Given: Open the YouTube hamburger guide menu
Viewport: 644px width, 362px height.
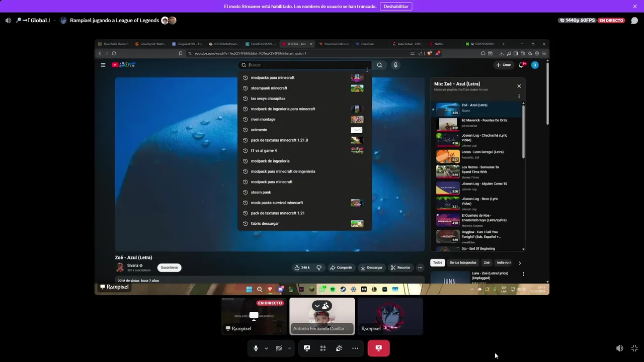Looking at the screenshot, I should pos(103,65).
